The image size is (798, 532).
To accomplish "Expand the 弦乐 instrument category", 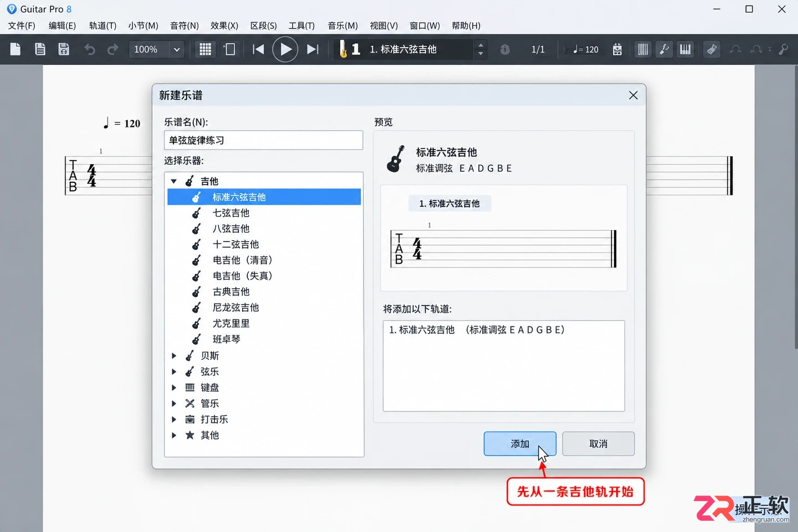I will click(174, 372).
